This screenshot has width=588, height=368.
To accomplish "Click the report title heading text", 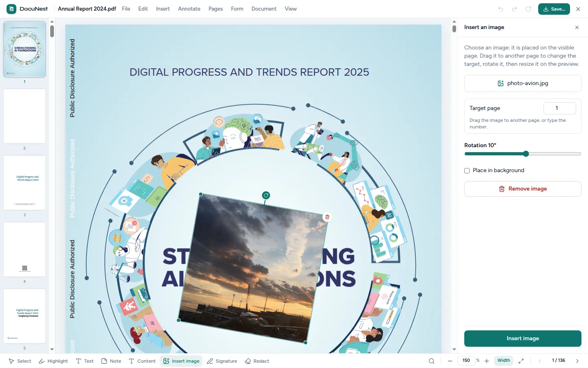I will tap(249, 72).
